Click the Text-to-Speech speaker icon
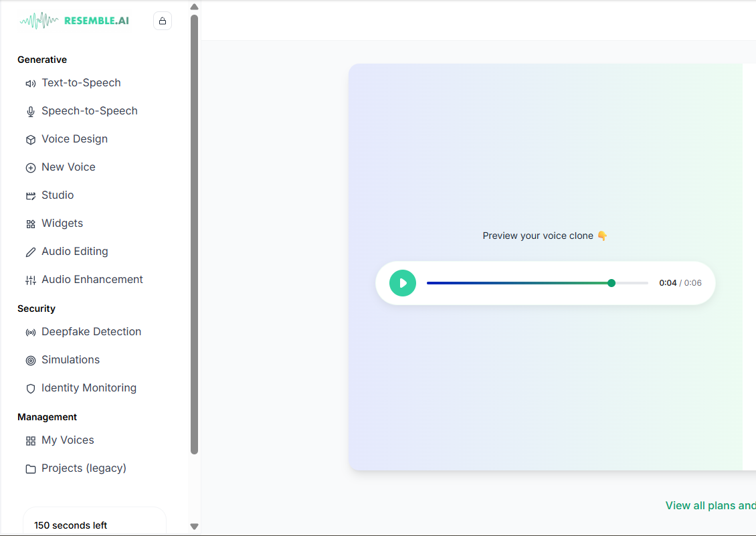This screenshot has width=756, height=536. pos(30,84)
